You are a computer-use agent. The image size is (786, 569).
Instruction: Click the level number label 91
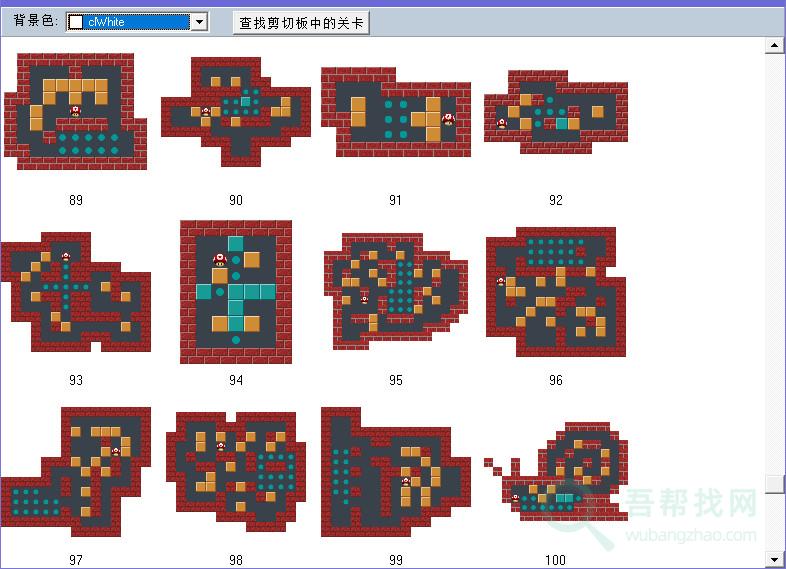coord(396,200)
